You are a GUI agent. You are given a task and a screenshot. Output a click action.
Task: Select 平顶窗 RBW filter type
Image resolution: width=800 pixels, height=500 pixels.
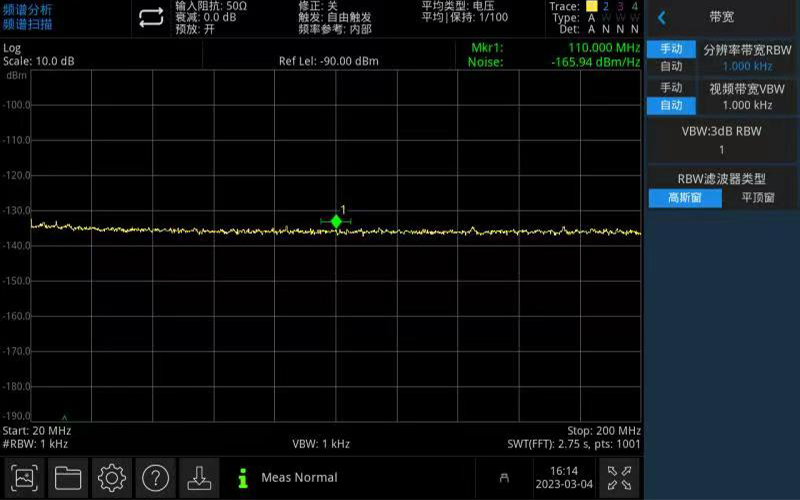tap(758, 198)
